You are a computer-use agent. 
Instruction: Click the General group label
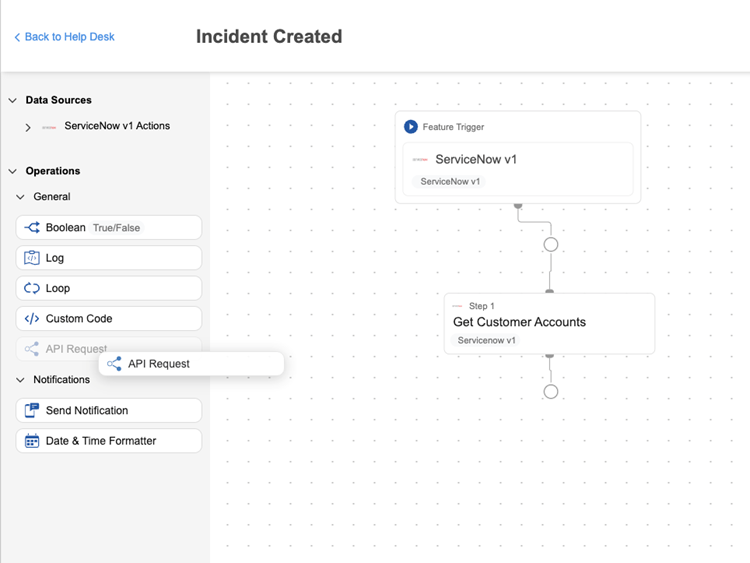click(52, 197)
